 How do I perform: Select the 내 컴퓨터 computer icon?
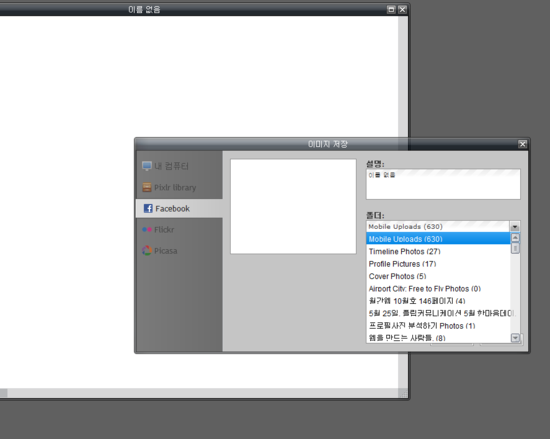147,166
